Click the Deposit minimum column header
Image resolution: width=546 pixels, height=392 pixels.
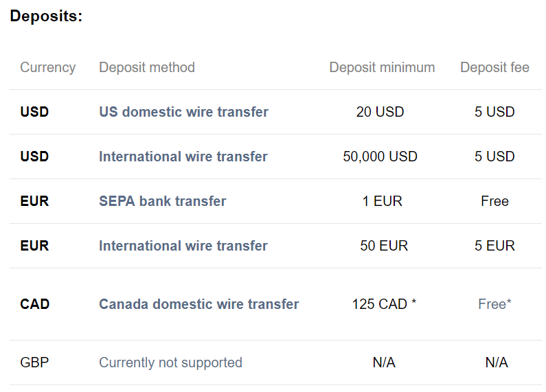(x=382, y=67)
